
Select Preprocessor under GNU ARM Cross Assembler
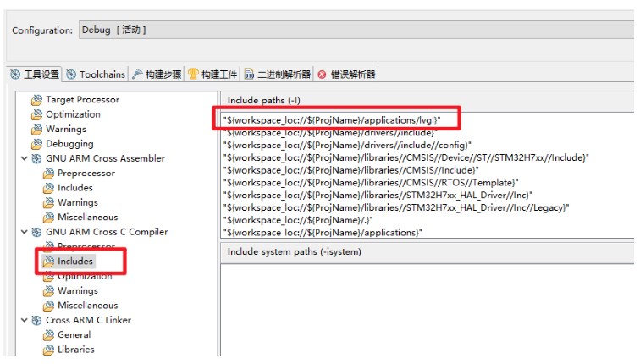point(86,173)
